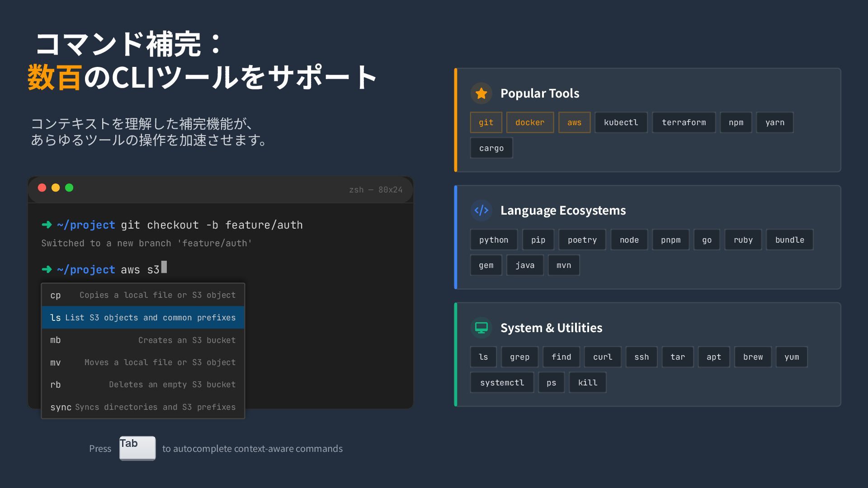868x488 pixels.
Task: Click the red close dot in terminal
Action: pyautogui.click(x=42, y=188)
